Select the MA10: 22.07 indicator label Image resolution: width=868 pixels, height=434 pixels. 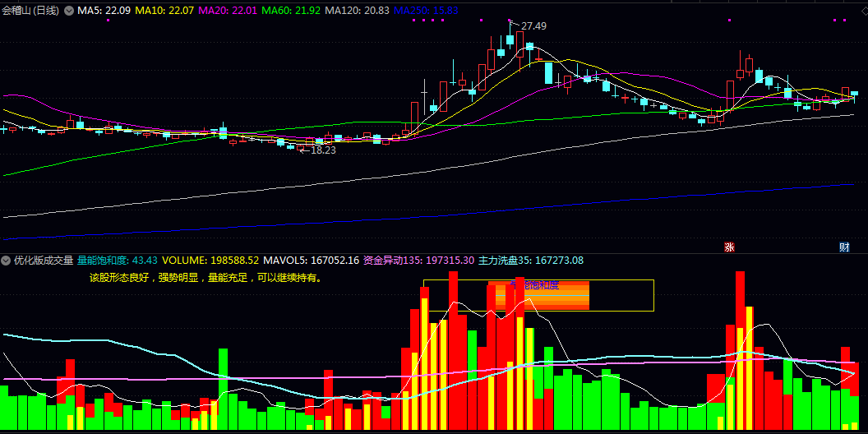(164, 11)
